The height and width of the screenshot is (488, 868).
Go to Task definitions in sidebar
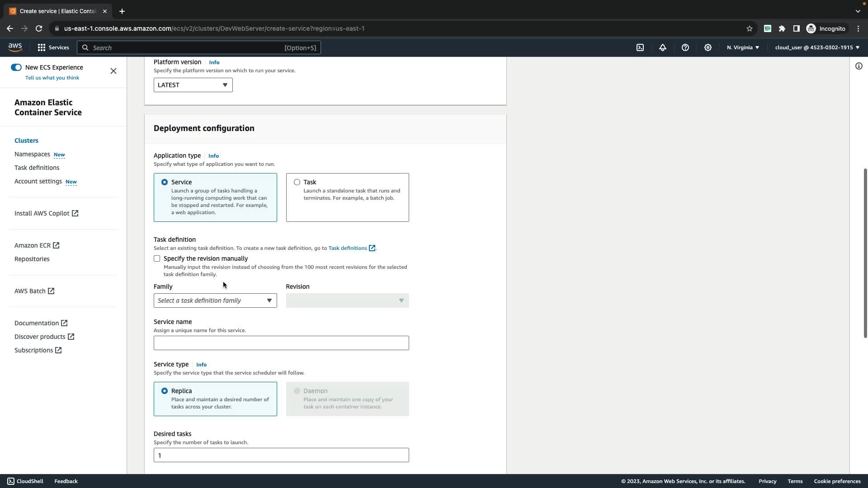37,168
